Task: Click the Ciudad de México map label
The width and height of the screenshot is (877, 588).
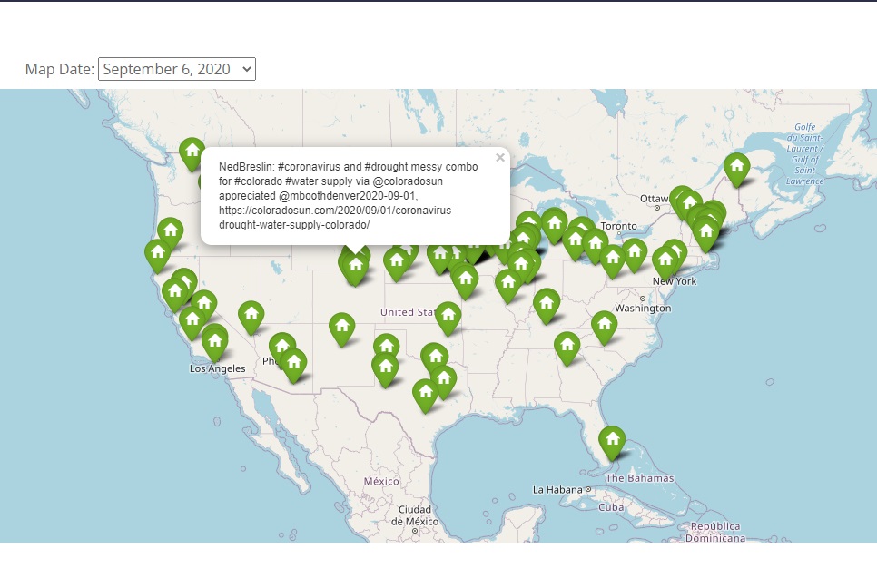Action: (x=416, y=515)
